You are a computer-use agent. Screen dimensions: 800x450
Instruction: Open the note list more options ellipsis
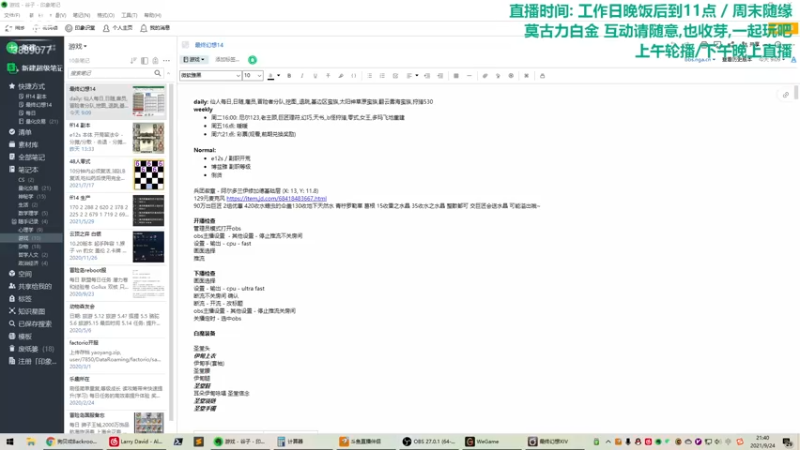[x=166, y=60]
